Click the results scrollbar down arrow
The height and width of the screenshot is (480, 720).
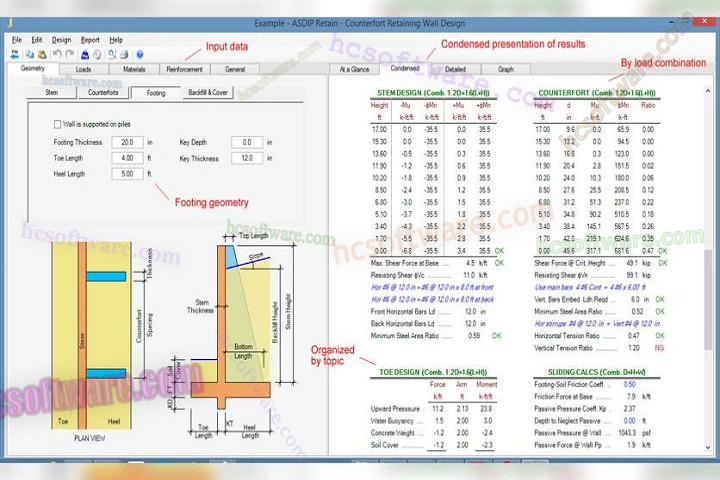(708, 447)
